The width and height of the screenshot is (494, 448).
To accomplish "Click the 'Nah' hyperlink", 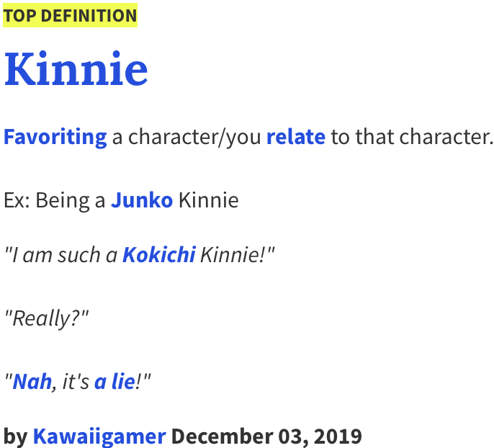I will (32, 381).
